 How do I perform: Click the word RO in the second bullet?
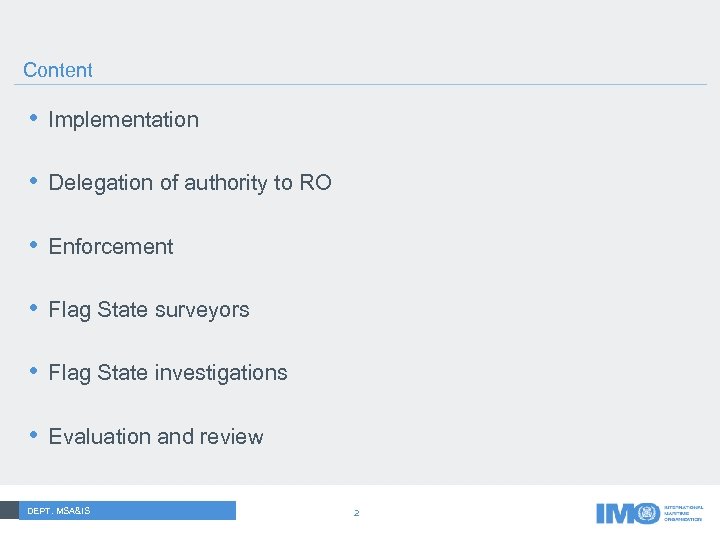pos(315,183)
